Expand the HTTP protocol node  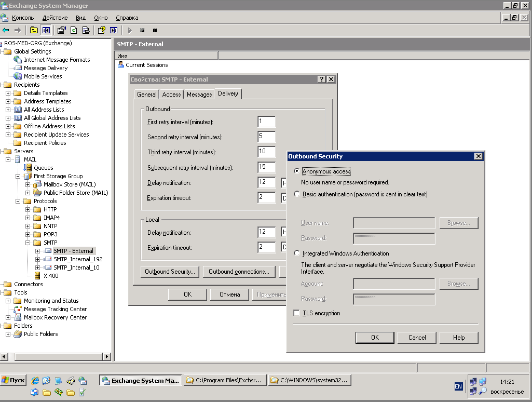tap(28, 209)
